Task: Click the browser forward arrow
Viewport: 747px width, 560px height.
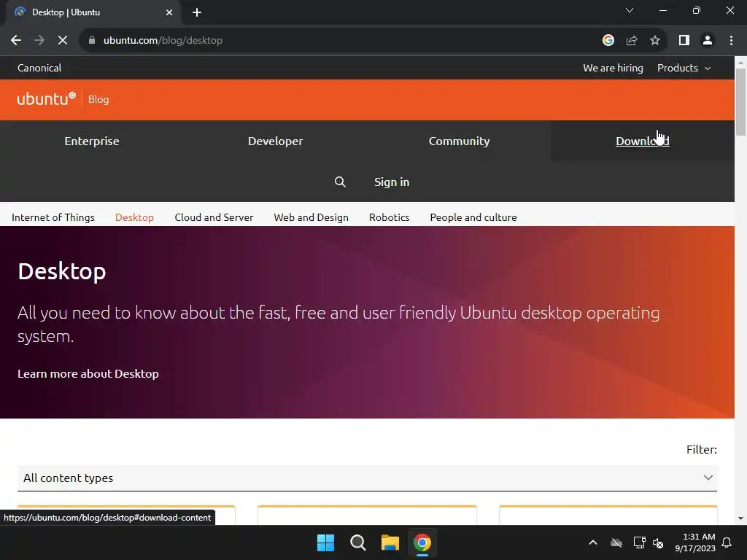Action: click(x=39, y=41)
